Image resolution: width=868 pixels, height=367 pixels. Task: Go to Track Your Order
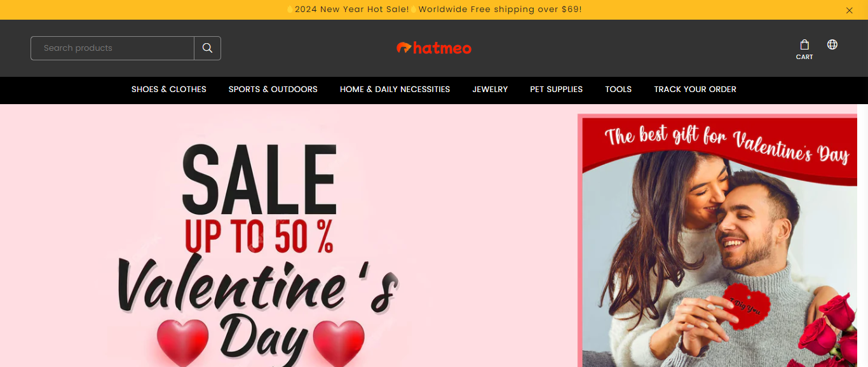[x=695, y=90]
